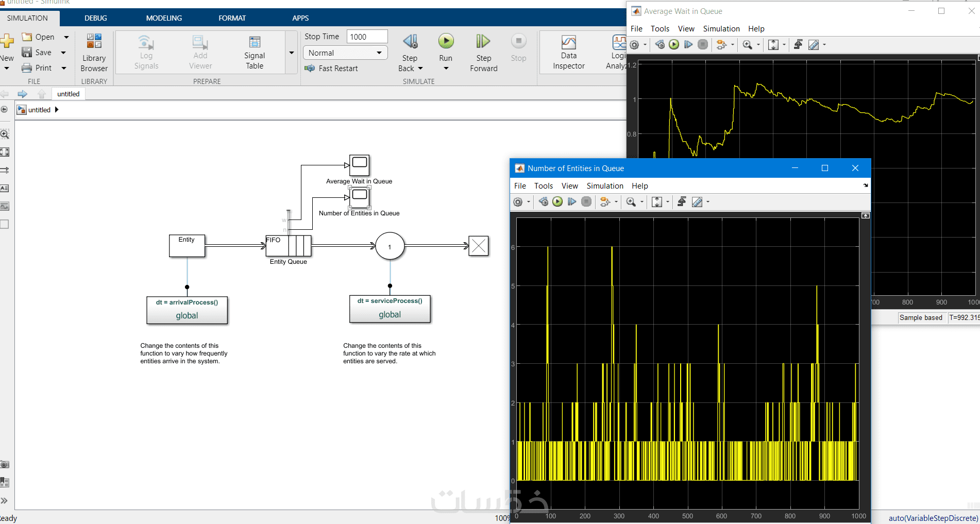Open the Data Inspector
This screenshot has height=524, width=980.
pos(568,53)
